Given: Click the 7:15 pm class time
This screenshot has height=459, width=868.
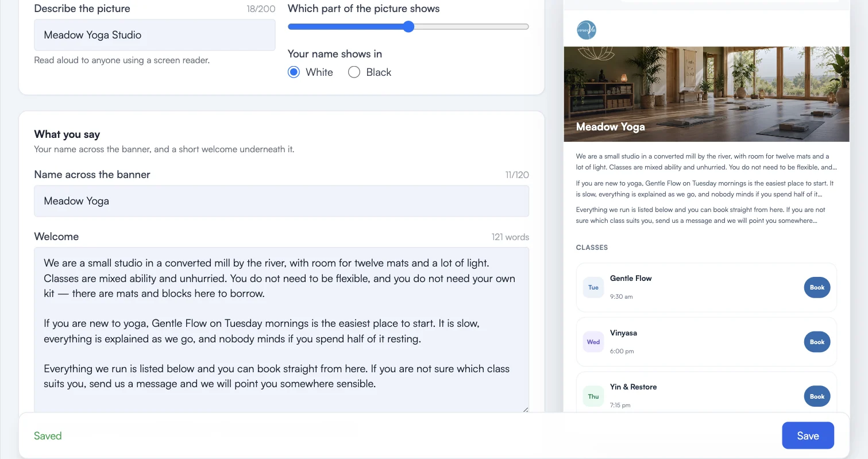Looking at the screenshot, I should [620, 405].
